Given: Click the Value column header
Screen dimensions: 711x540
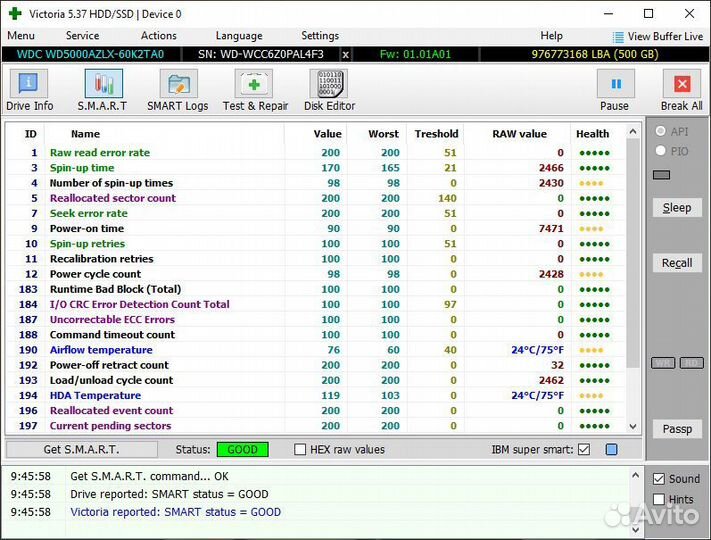Looking at the screenshot, I should pyautogui.click(x=327, y=134).
